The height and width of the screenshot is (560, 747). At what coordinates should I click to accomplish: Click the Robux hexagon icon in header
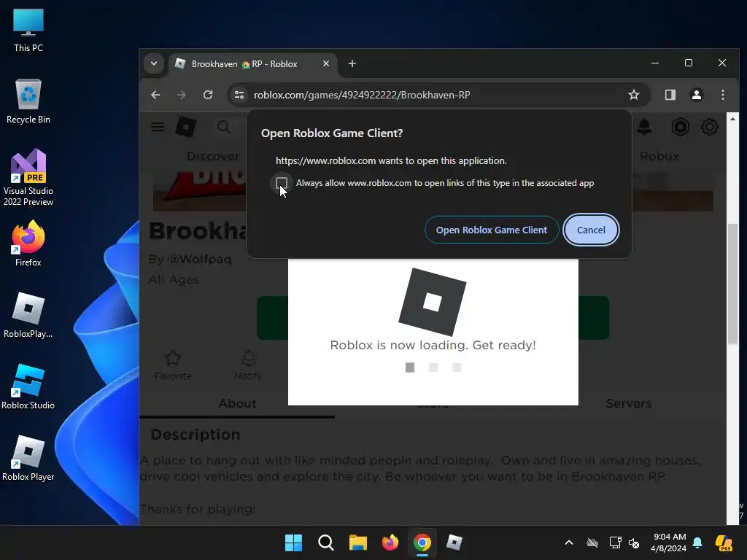point(681,127)
